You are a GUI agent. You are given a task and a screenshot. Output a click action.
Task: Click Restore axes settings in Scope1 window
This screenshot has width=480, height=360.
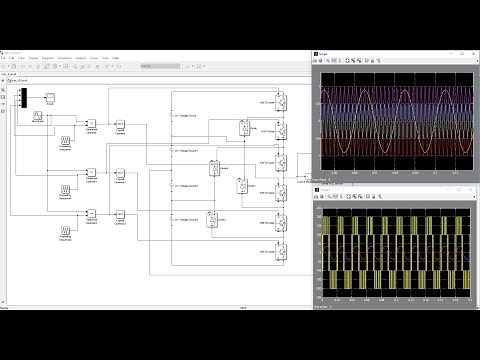pos(360,197)
